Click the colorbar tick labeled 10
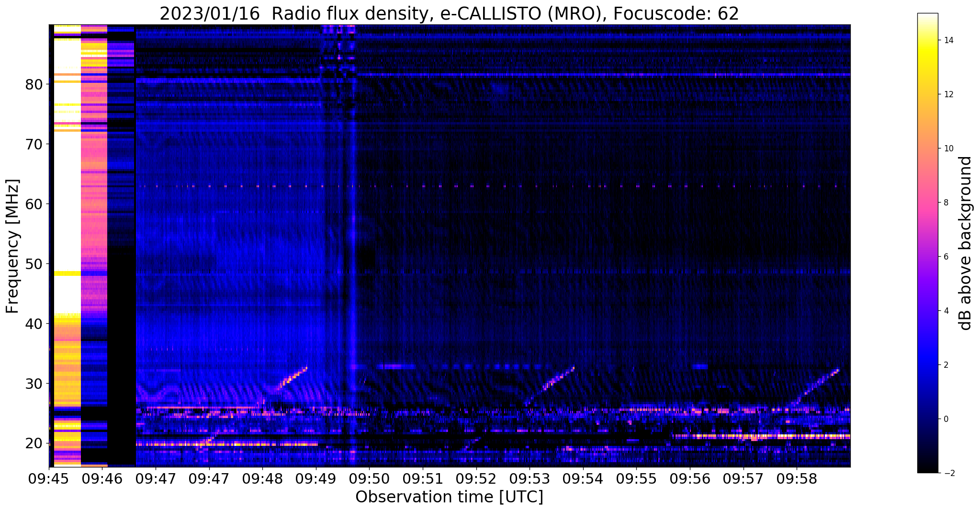Image resolution: width=980 pixels, height=511 pixels. [947, 148]
